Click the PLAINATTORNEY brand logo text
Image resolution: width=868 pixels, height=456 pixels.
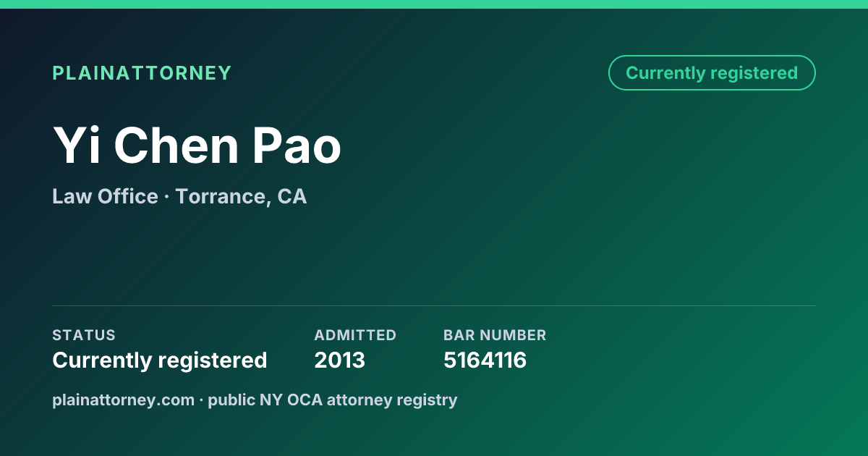pyautogui.click(x=142, y=73)
